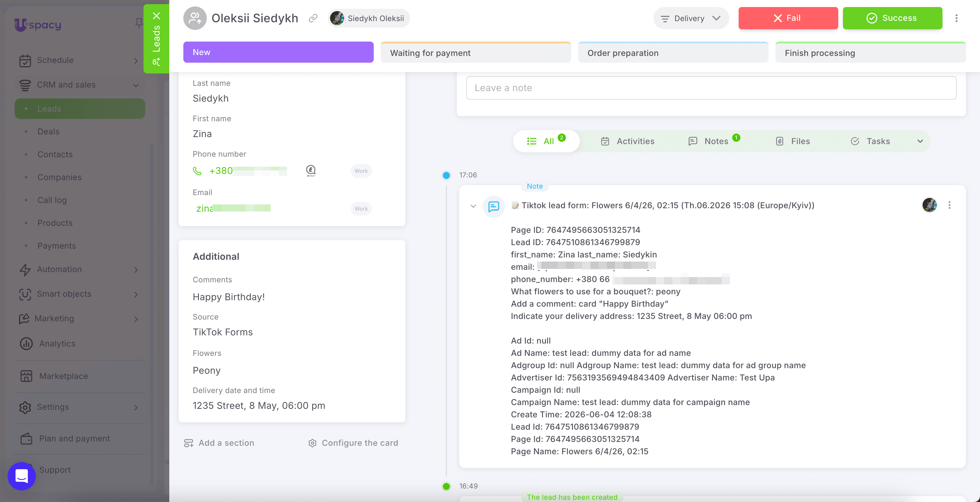Open the lead avatar icon beside the name

click(x=195, y=18)
